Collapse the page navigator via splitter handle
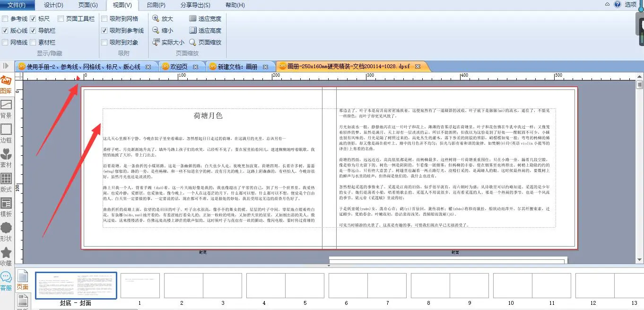The width and height of the screenshot is (644, 310). (329, 266)
